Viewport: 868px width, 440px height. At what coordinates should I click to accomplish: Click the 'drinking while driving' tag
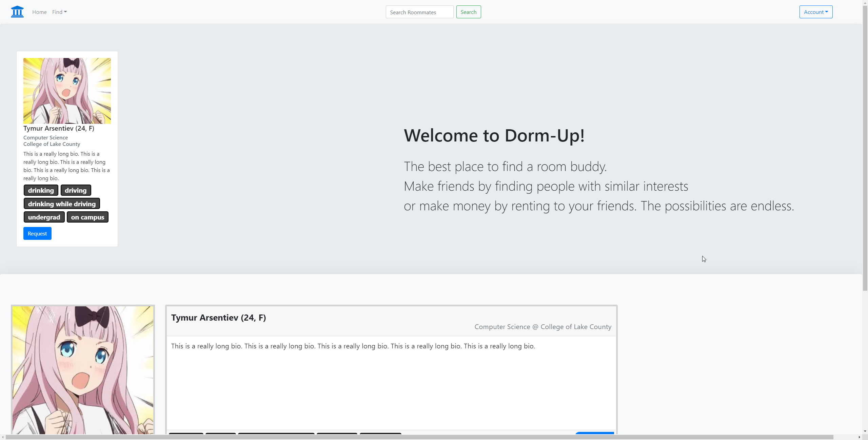[x=62, y=204]
